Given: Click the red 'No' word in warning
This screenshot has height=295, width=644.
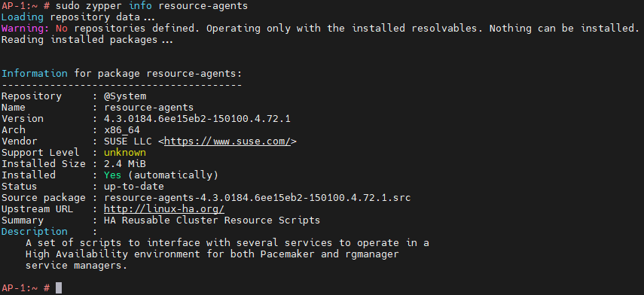Looking at the screenshot, I should point(62,29).
